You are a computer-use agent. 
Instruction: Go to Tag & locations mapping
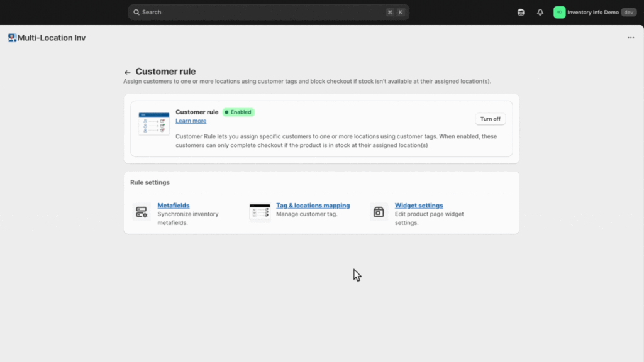(313, 206)
